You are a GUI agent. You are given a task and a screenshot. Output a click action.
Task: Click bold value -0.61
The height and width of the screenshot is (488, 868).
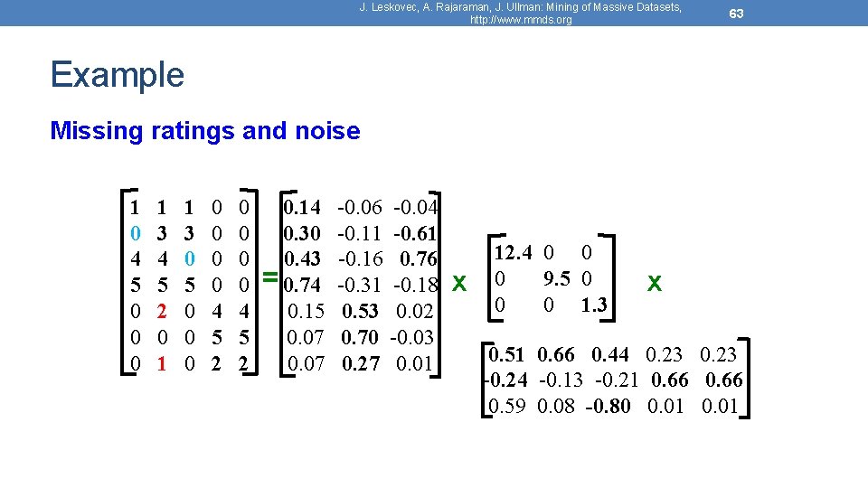coord(415,233)
